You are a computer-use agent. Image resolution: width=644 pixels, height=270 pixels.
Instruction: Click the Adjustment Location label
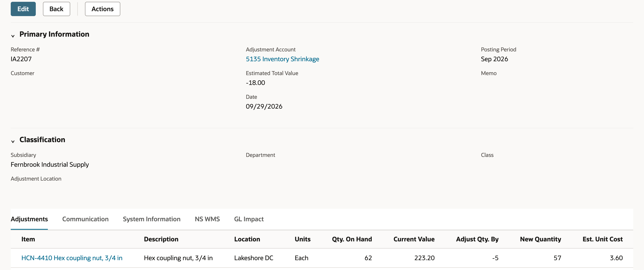(36, 179)
